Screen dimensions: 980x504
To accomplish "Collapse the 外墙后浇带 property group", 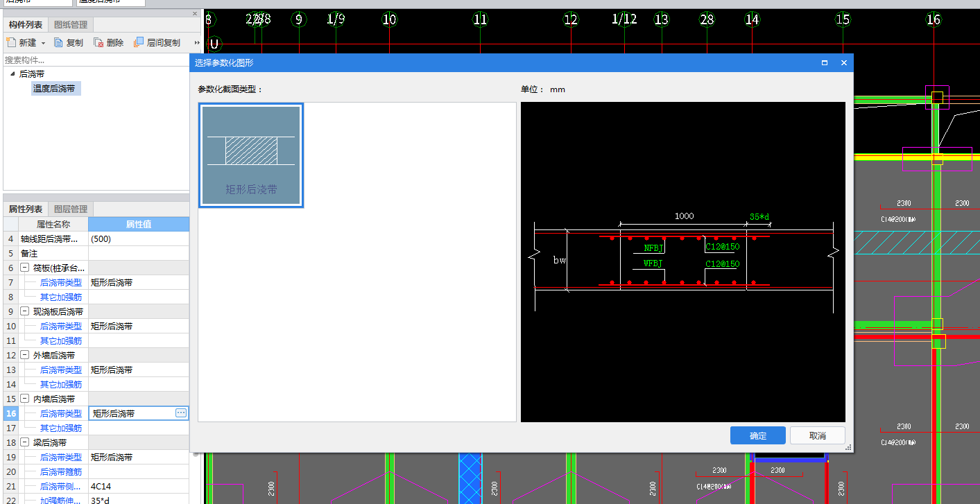I will pos(25,355).
